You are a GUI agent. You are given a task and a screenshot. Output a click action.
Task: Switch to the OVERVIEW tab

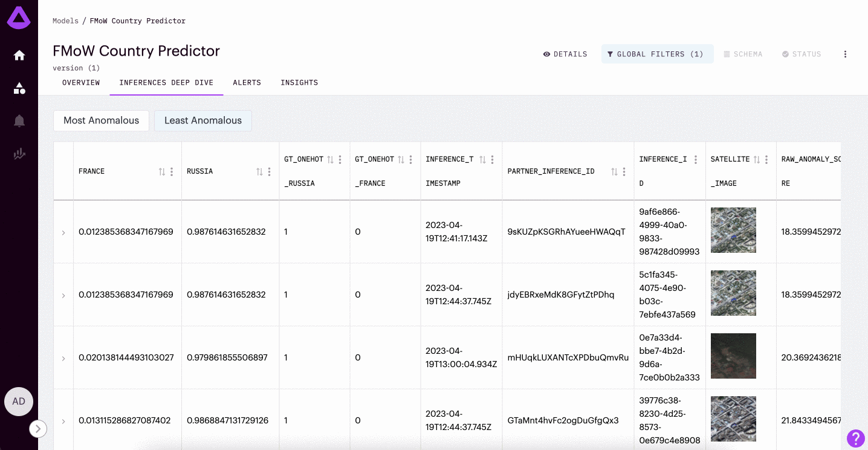(x=81, y=83)
